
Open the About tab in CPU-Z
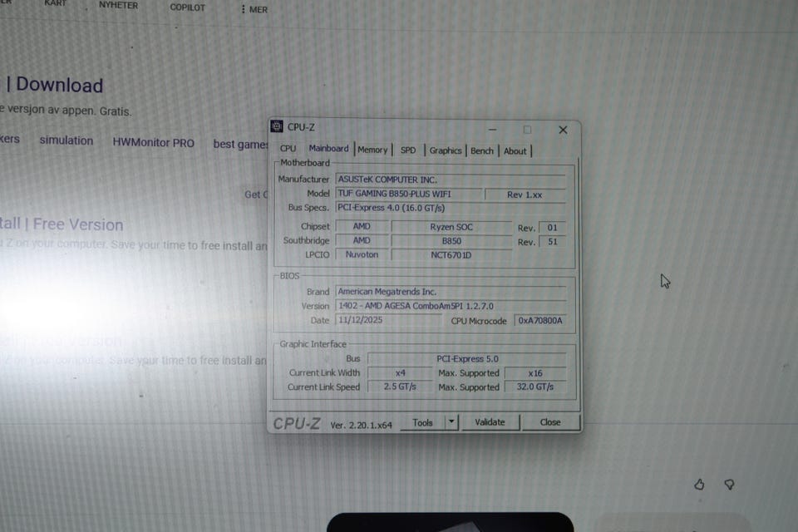tap(515, 151)
